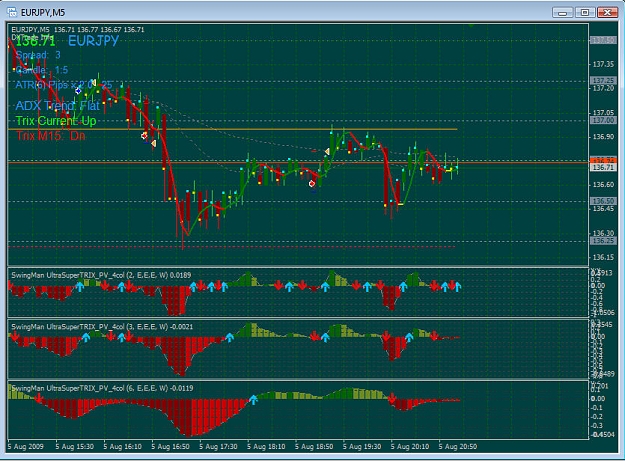Click the SwingMan UltraSuperTRIX (6, E,E,E, W) -0.0119 label
The width and height of the screenshot is (625, 461).
click(102, 388)
